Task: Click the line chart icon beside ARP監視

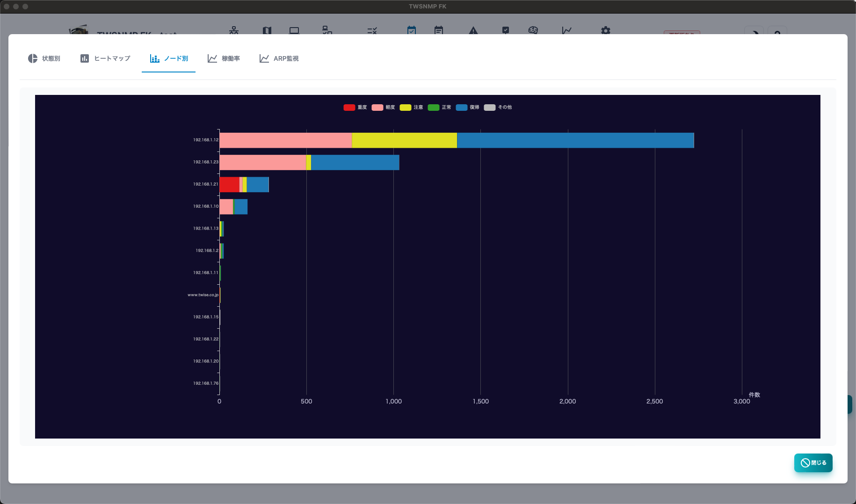Action: point(264,58)
